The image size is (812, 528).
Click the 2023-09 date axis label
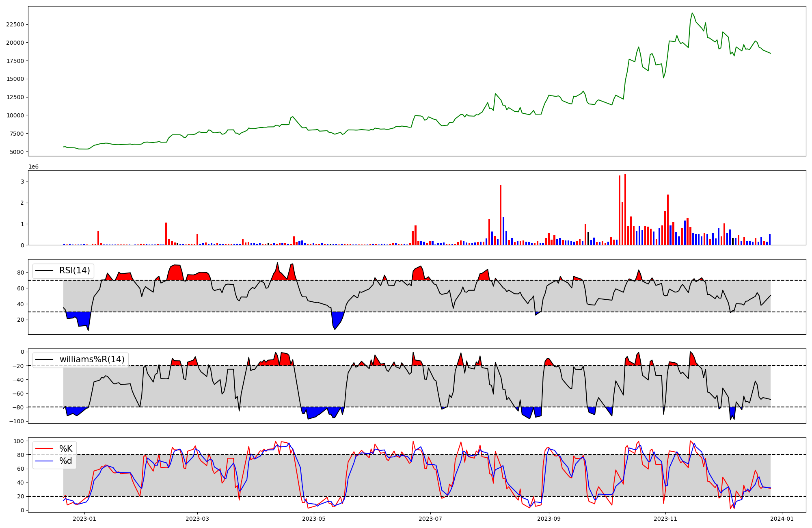coord(549,519)
